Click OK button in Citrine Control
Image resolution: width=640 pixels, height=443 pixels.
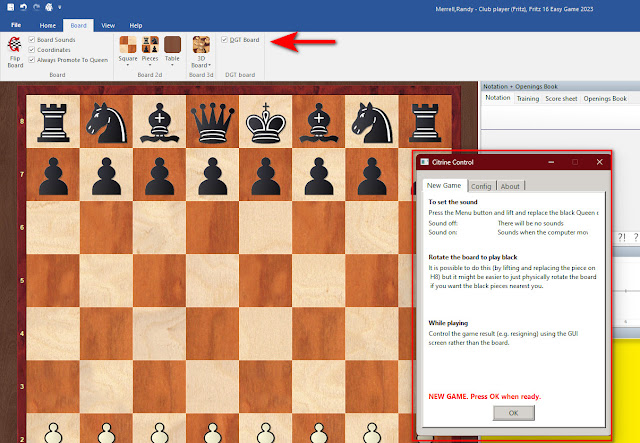coord(513,413)
